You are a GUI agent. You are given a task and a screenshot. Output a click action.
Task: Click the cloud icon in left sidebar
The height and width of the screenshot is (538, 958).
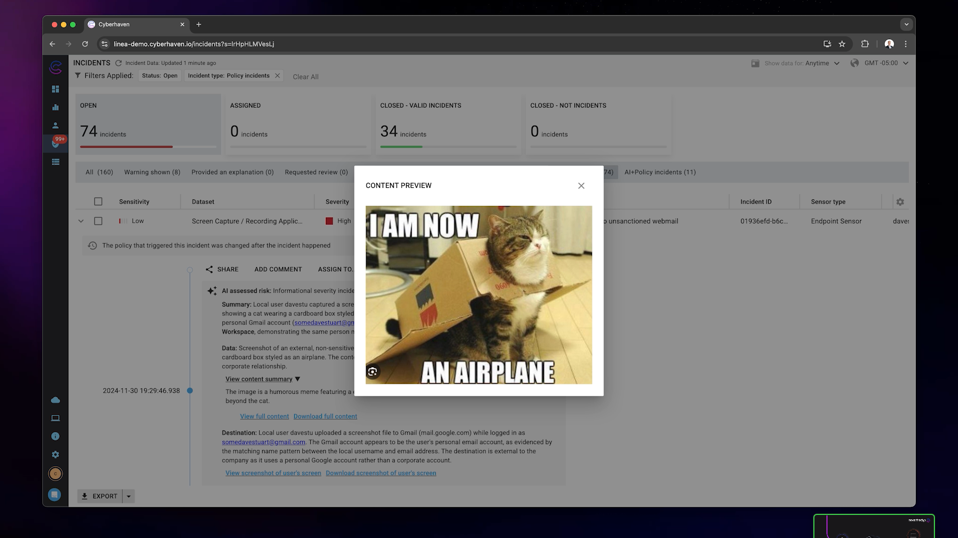point(56,400)
